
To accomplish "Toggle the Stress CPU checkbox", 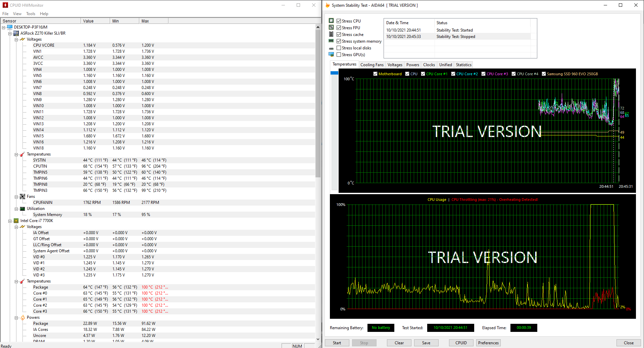I will [x=339, y=21].
